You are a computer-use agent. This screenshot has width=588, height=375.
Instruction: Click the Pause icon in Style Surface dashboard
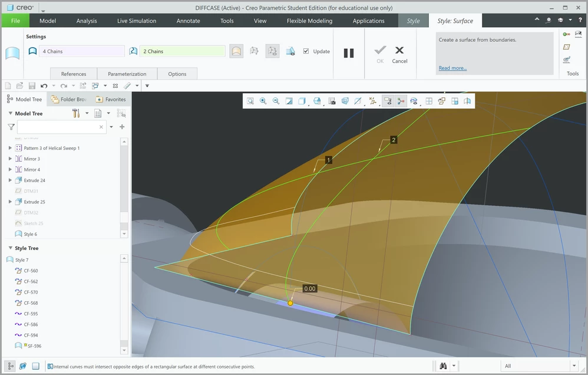(349, 52)
